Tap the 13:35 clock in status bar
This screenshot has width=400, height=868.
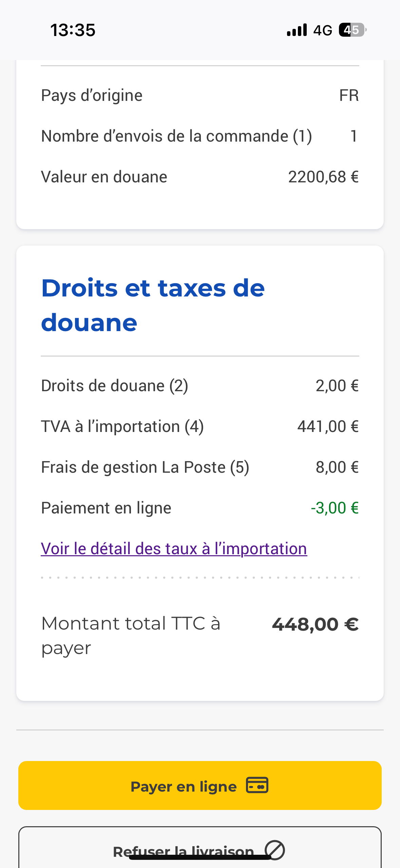point(73,30)
